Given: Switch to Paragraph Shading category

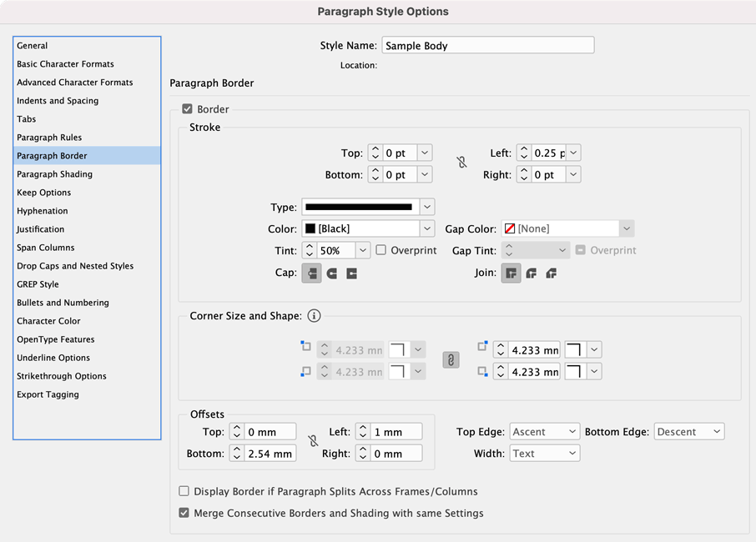Looking at the screenshot, I should coord(87,174).
